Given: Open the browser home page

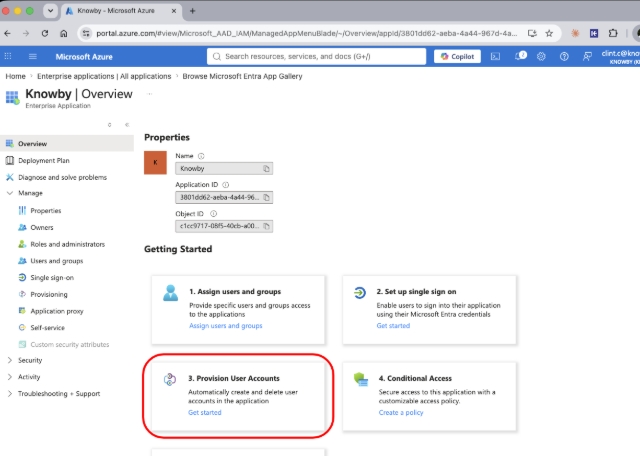Looking at the screenshot, I should click(64, 33).
